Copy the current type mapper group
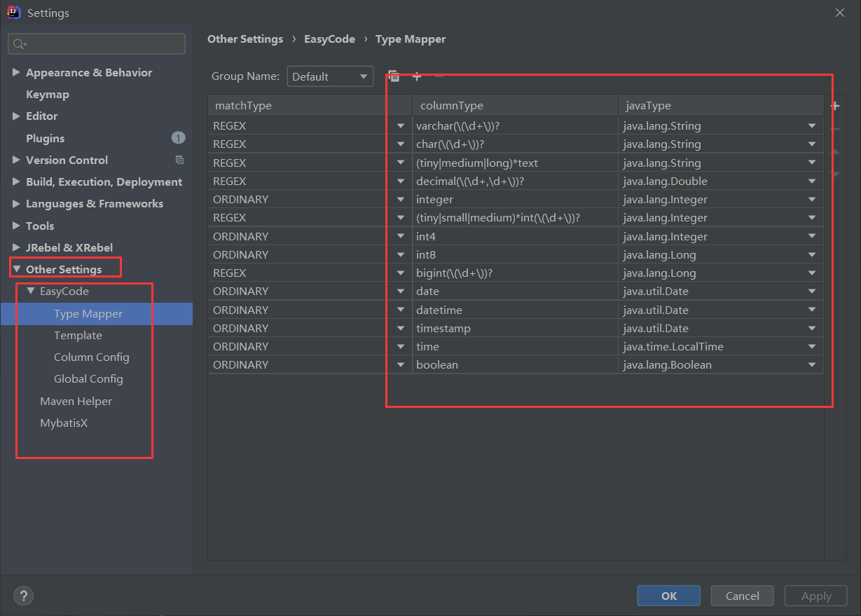 tap(394, 76)
